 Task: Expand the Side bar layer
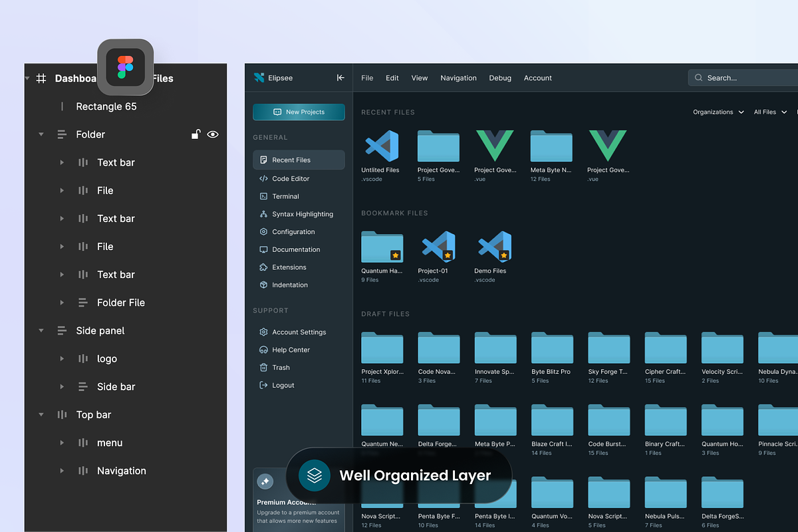[x=62, y=386]
